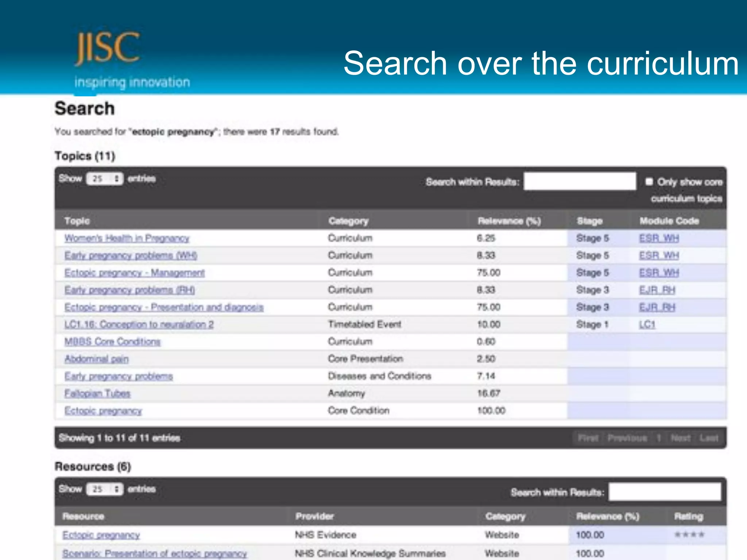The width and height of the screenshot is (747, 560).
Task: Open Scenario: Presentation of ectopic pregnancy resource
Action: (155, 553)
